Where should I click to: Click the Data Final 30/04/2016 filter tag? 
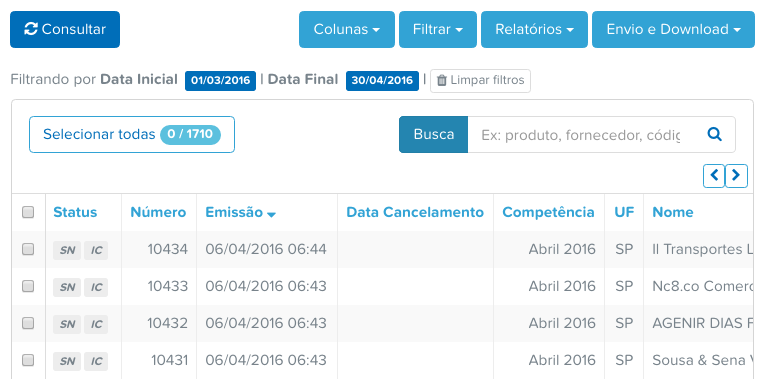pyautogui.click(x=382, y=80)
